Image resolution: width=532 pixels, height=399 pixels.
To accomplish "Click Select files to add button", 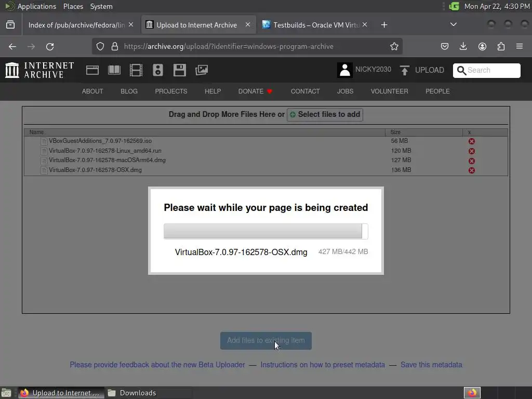I will [x=325, y=115].
